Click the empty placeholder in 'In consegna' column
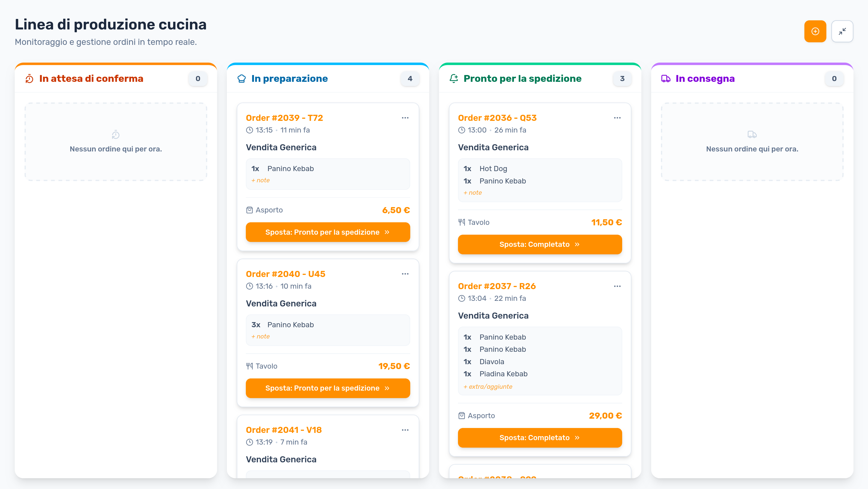This screenshot has width=868, height=489. point(752,141)
